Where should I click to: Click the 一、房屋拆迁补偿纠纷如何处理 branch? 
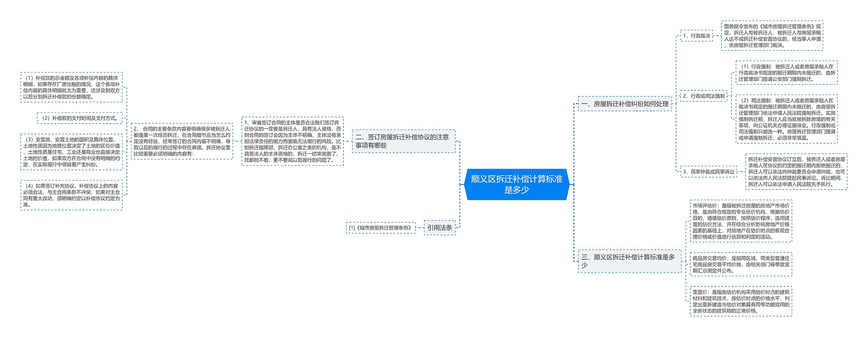tap(625, 104)
